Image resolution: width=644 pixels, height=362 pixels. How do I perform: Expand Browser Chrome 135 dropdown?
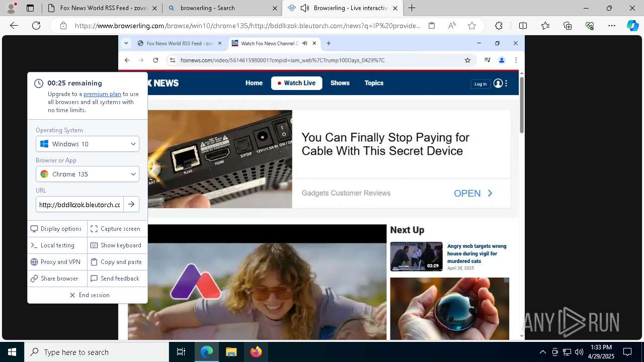pos(88,174)
